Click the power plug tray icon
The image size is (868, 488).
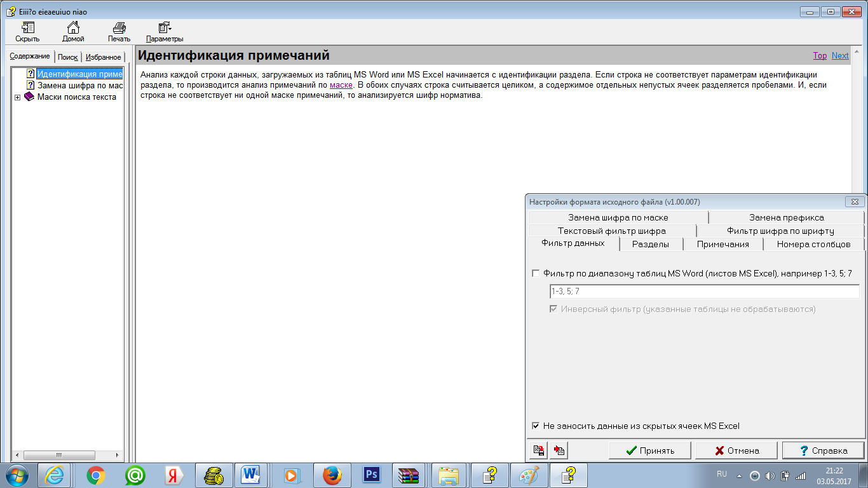pos(785,475)
